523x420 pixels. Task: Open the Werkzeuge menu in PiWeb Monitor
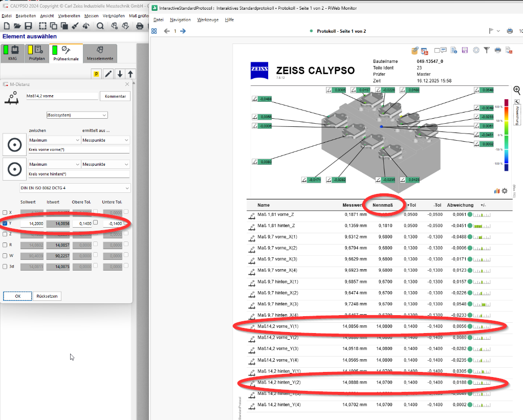click(x=207, y=19)
